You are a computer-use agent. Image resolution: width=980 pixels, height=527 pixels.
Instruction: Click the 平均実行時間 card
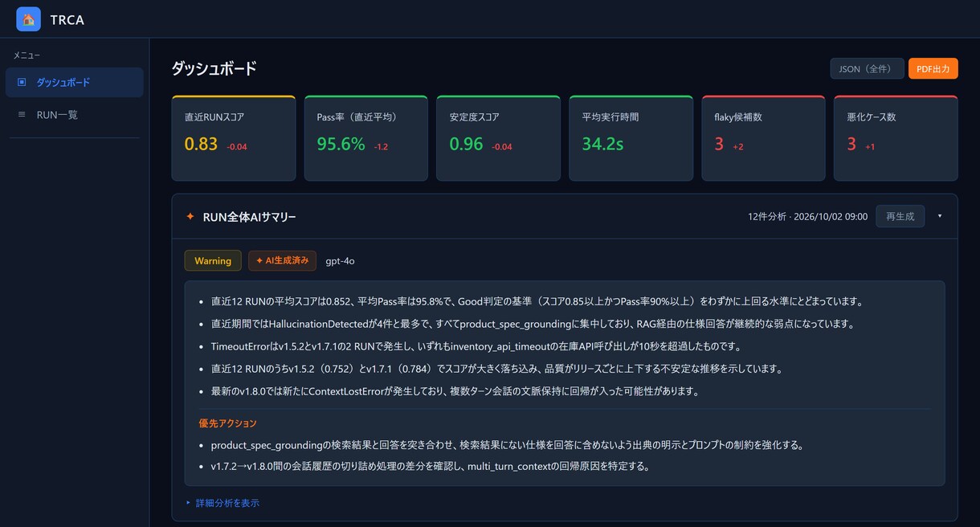click(x=631, y=138)
